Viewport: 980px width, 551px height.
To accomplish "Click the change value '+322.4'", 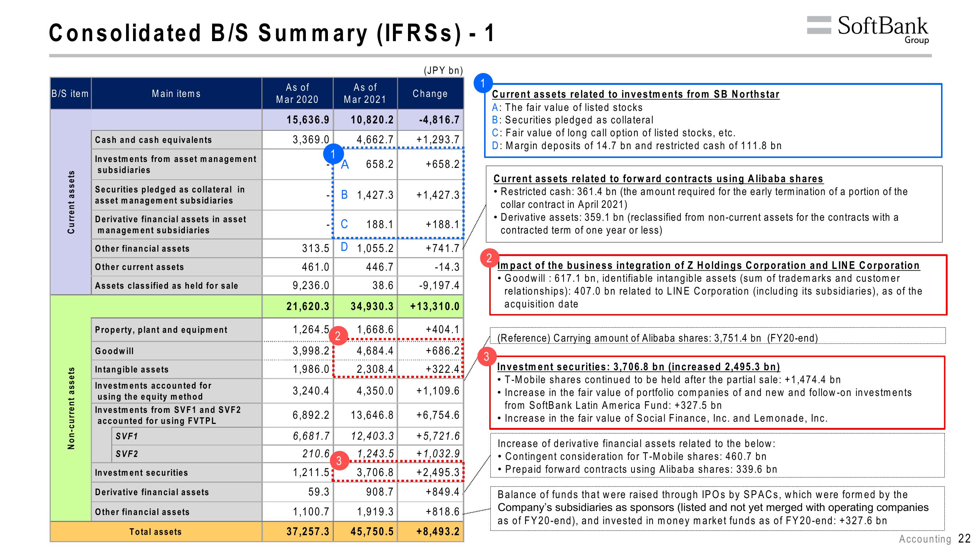I will point(443,369).
